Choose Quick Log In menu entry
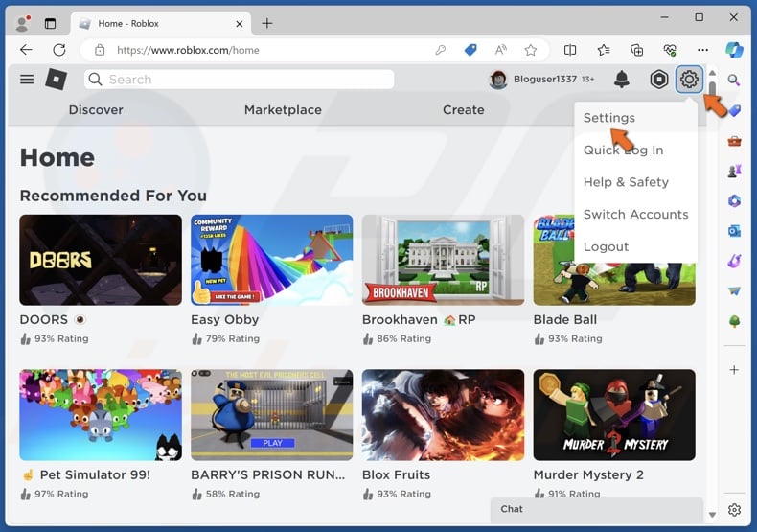The image size is (757, 532). click(x=623, y=150)
